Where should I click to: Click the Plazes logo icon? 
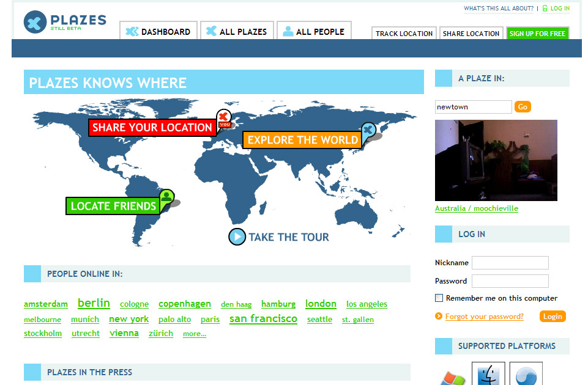tap(35, 22)
